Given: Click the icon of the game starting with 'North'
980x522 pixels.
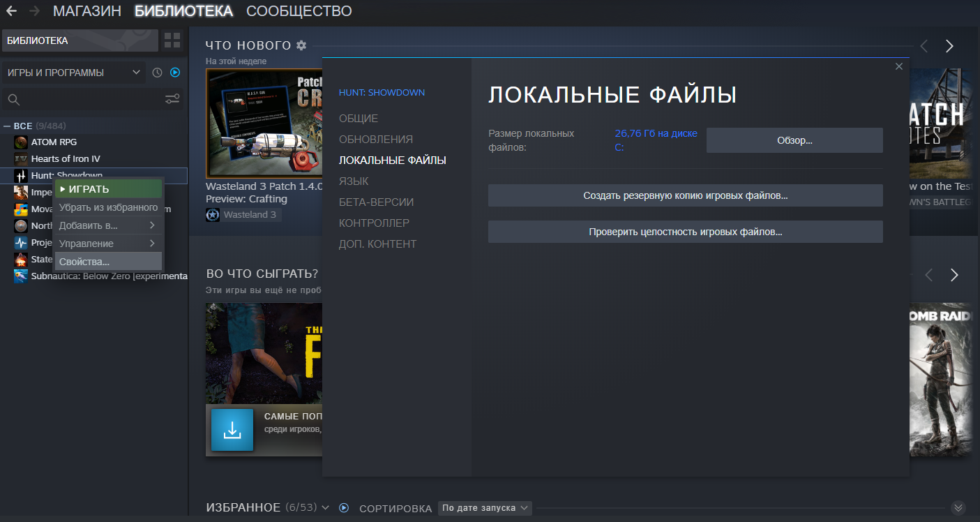Looking at the screenshot, I should [21, 225].
